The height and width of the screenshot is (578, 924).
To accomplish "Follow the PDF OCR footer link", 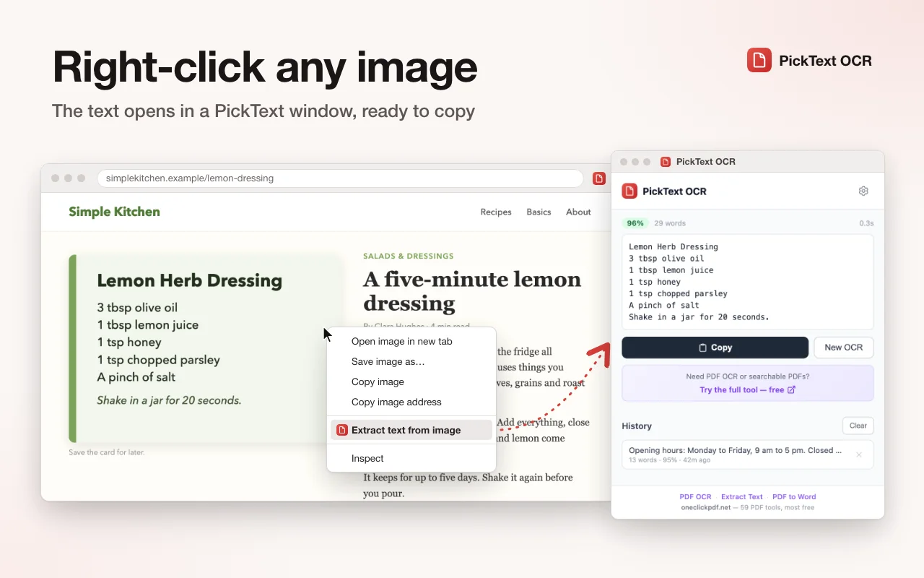I will (695, 497).
